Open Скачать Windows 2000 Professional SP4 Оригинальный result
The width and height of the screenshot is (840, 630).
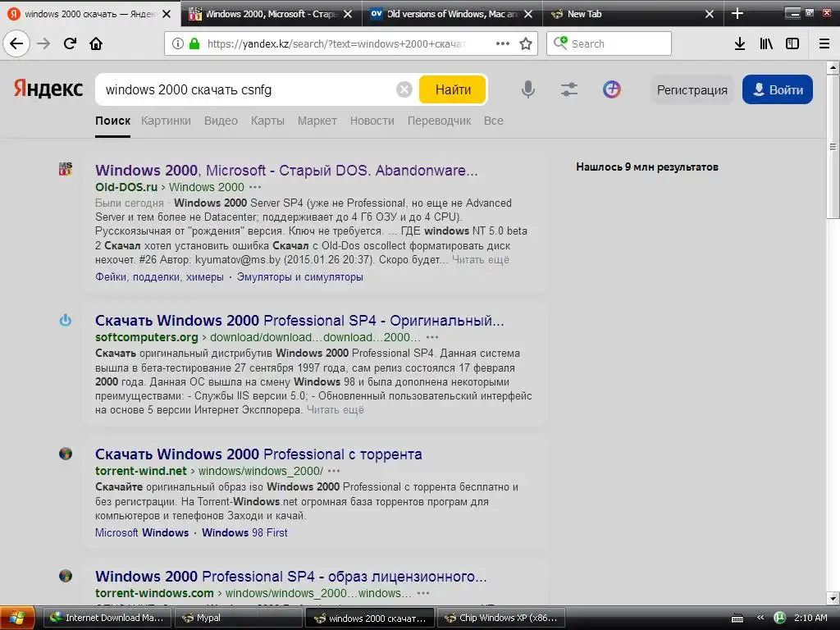tap(299, 321)
